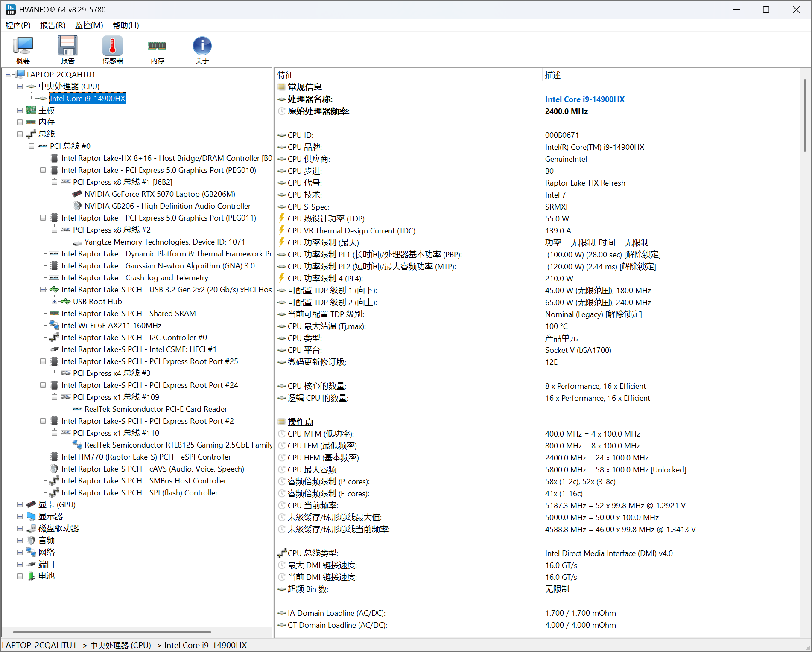Screen dimensions: 812x652
Task: Expand the 磁盘驱动器 drives node
Action: click(20, 529)
